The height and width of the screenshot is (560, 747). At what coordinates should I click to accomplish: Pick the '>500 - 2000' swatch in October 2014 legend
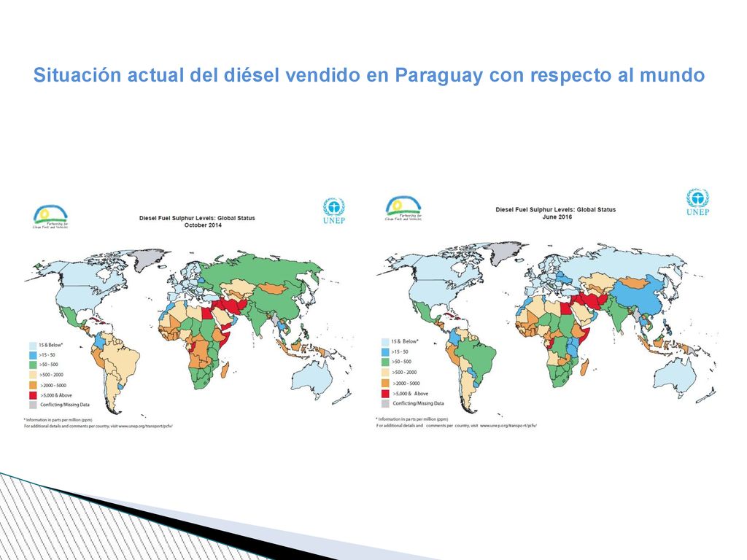(33, 375)
